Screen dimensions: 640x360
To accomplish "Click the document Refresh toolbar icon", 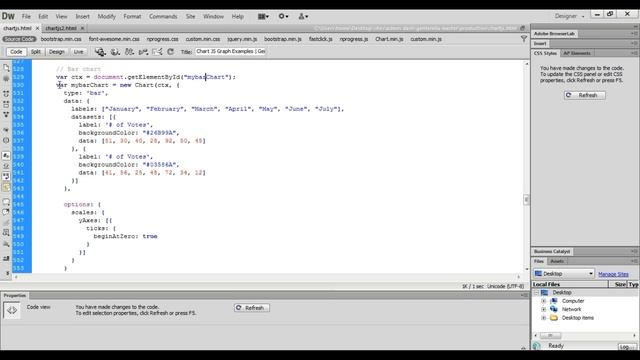I will tap(171, 52).
